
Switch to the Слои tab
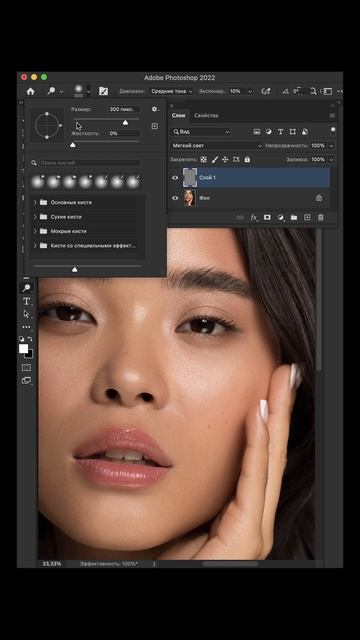click(178, 116)
